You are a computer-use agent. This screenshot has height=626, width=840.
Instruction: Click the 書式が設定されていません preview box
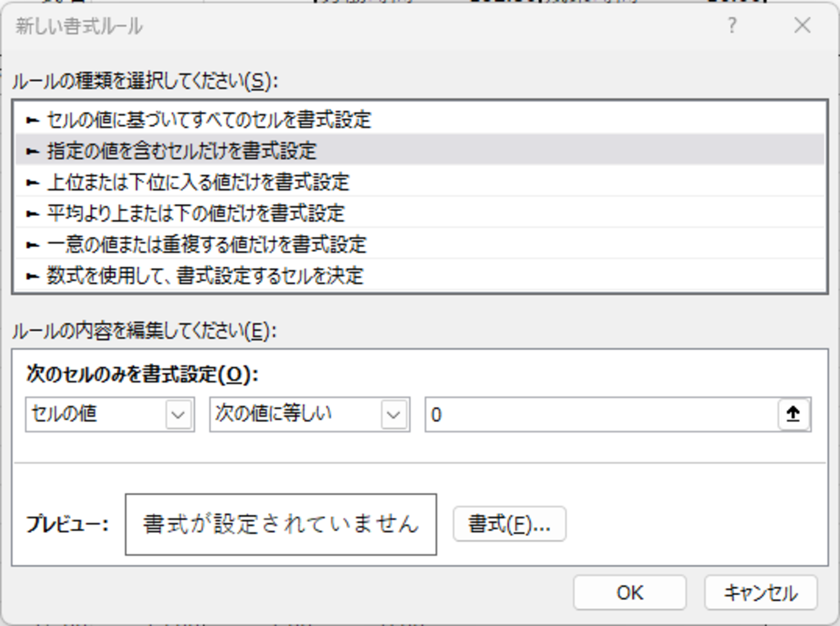281,524
